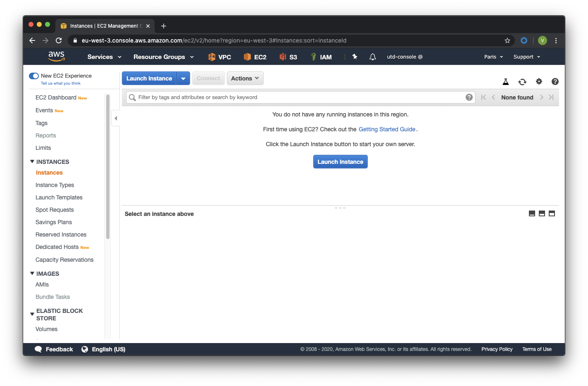The width and height of the screenshot is (588, 386).
Task: Open the EC2 shortcut in top bar
Action: click(x=255, y=57)
